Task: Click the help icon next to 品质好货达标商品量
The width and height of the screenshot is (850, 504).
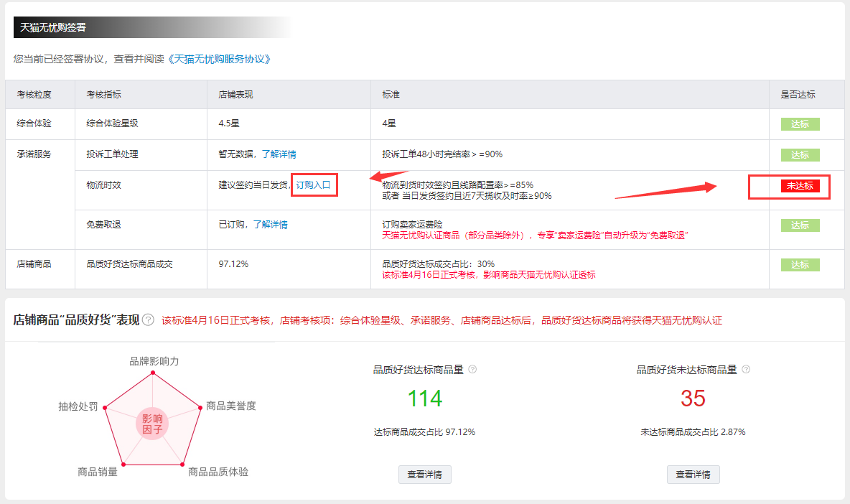Action: (x=472, y=370)
